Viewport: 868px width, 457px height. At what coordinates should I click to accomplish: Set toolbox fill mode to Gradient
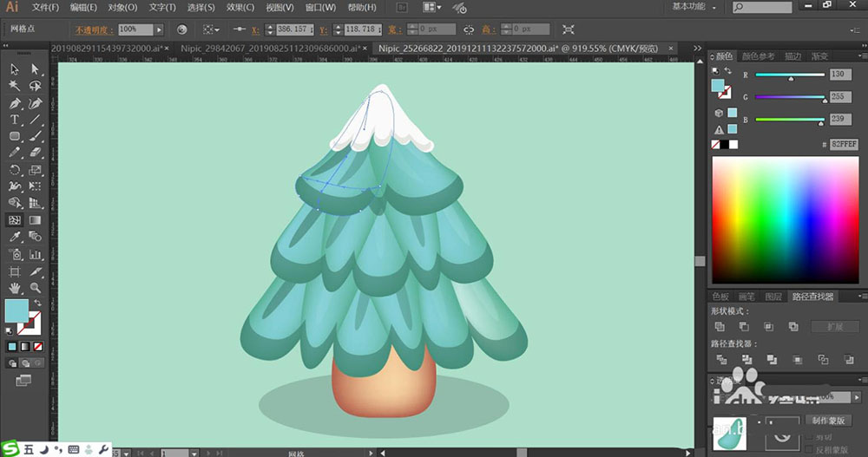pos(25,347)
